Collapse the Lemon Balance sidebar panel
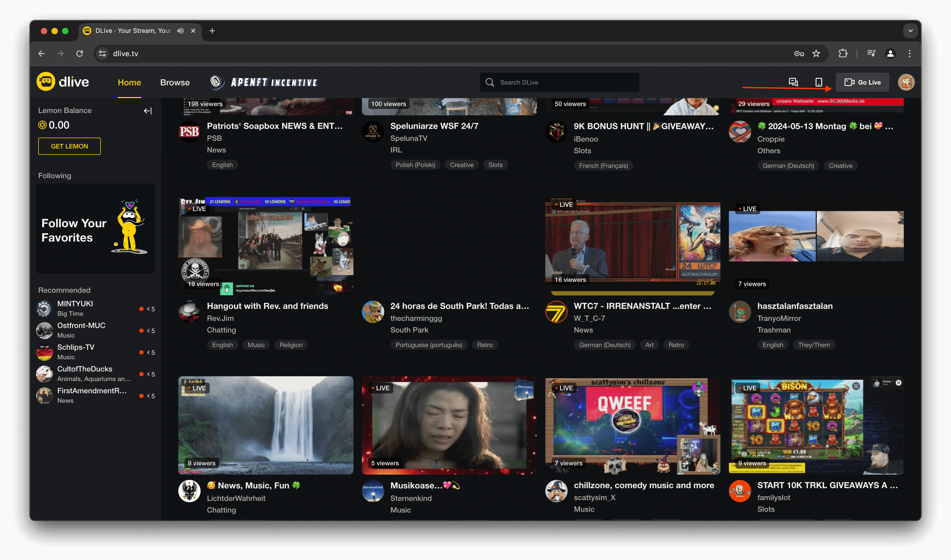Viewport: 951px width, 560px height. pyautogui.click(x=147, y=111)
